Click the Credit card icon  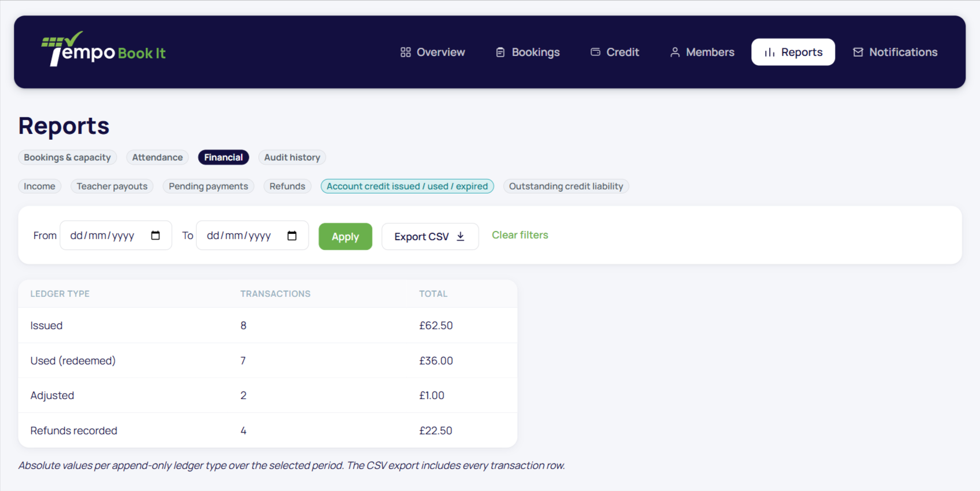pyautogui.click(x=595, y=52)
